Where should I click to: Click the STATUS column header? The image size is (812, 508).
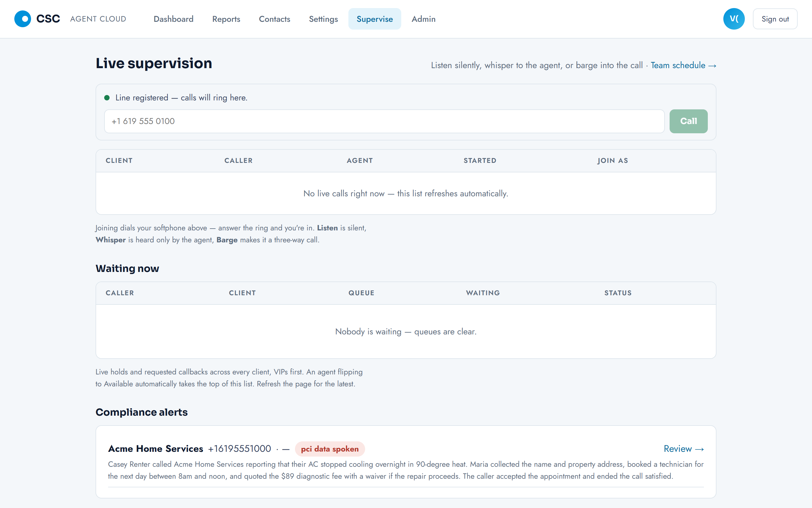click(x=618, y=293)
